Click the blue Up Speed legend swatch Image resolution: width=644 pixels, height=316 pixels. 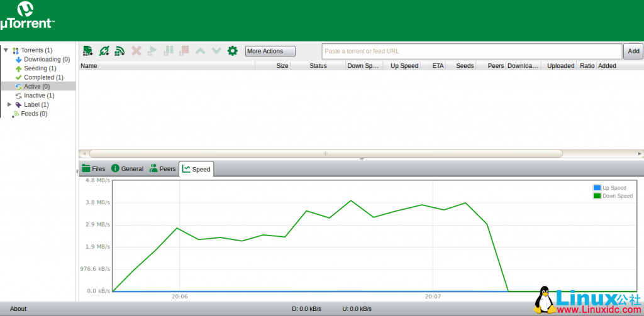pyautogui.click(x=597, y=188)
